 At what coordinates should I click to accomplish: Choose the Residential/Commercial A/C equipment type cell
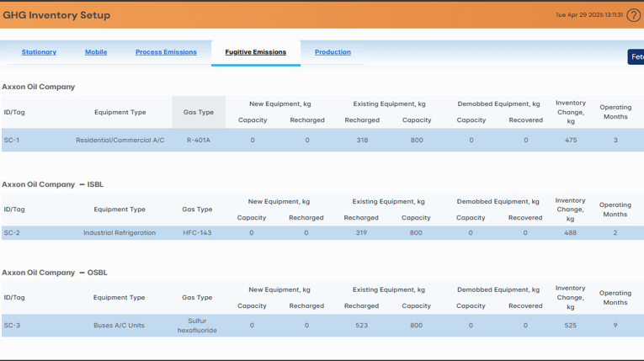(120, 141)
